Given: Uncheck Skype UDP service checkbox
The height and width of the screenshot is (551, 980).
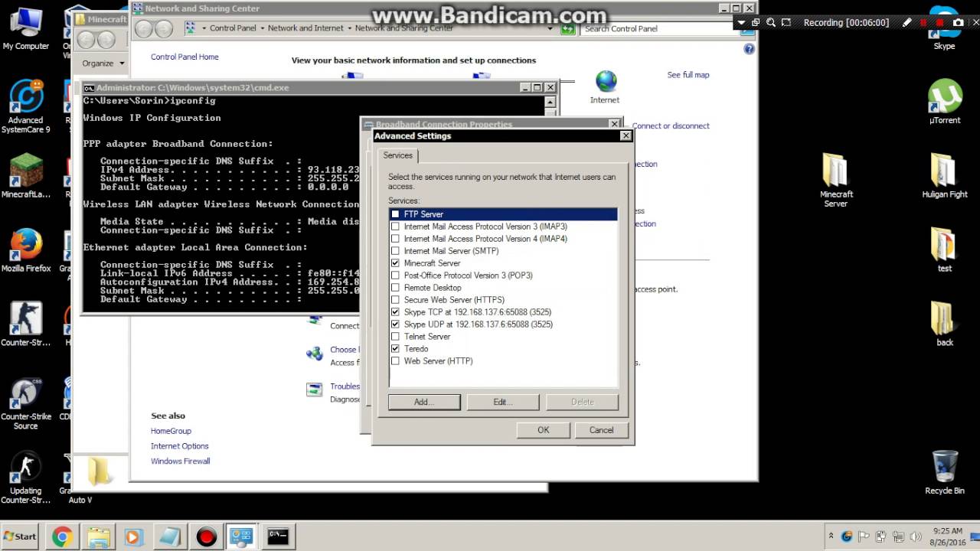Looking at the screenshot, I should 395,324.
